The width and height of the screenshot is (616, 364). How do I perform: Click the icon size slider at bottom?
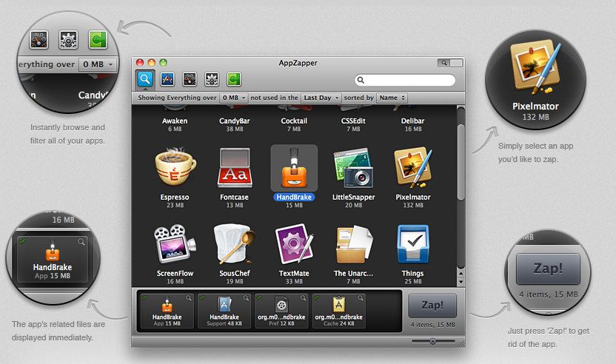pos(432,341)
